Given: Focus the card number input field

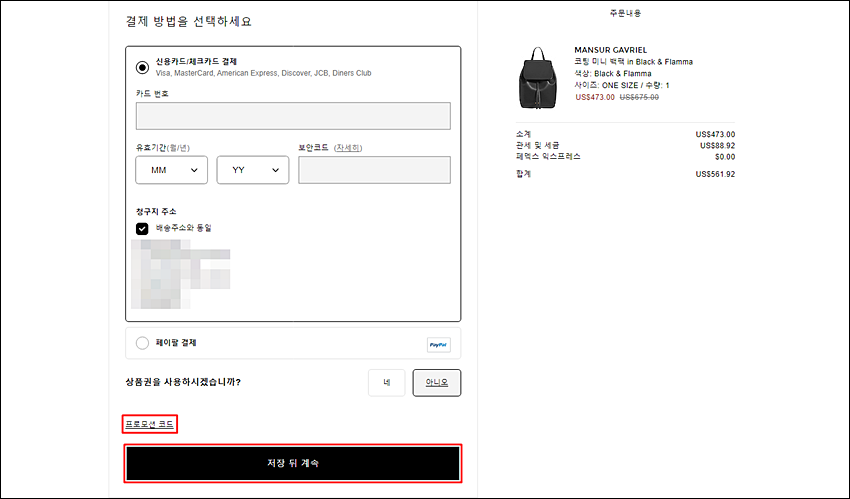Looking at the screenshot, I should 293,116.
